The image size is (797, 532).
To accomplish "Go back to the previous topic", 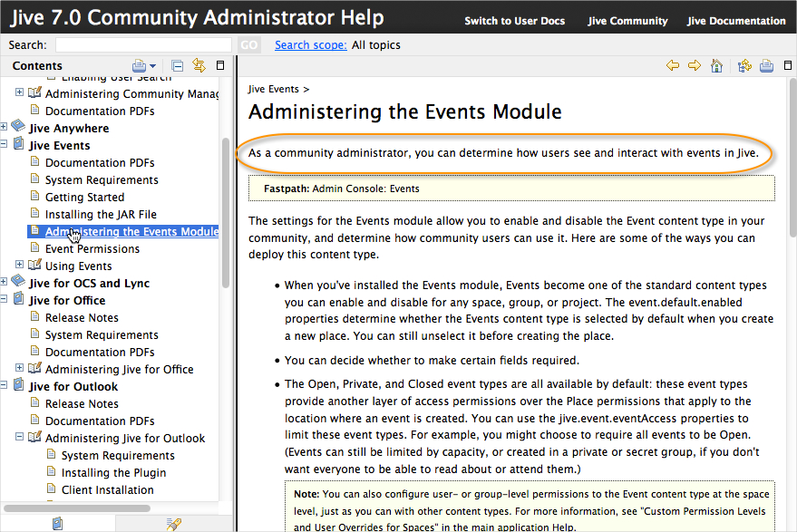I will click(673, 65).
